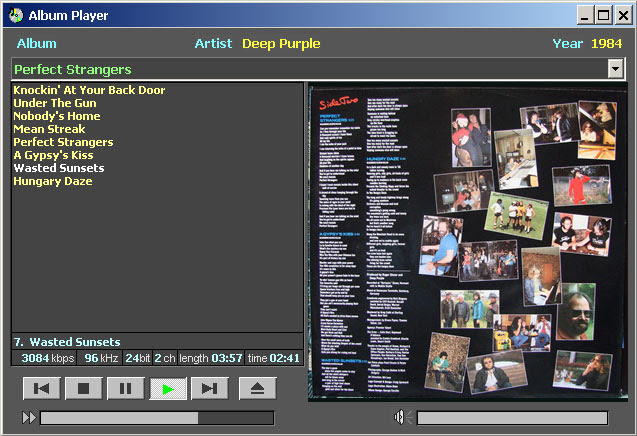Close the Album Player window
The width and height of the screenshot is (637, 436).
coord(623,15)
